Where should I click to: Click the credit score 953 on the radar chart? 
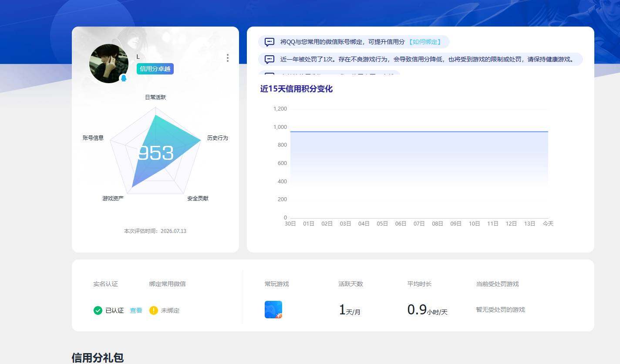coord(156,153)
